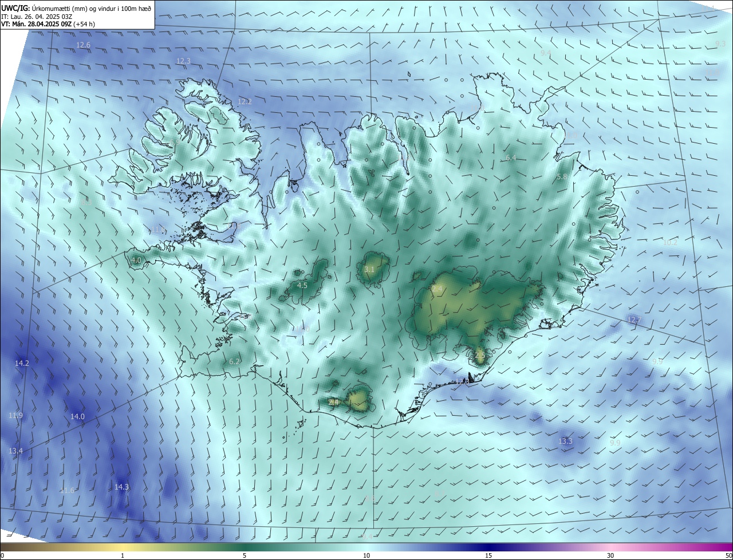Click the 12.2 value near the Westfjords
Viewport: 733px width, 560px height.
click(245, 101)
